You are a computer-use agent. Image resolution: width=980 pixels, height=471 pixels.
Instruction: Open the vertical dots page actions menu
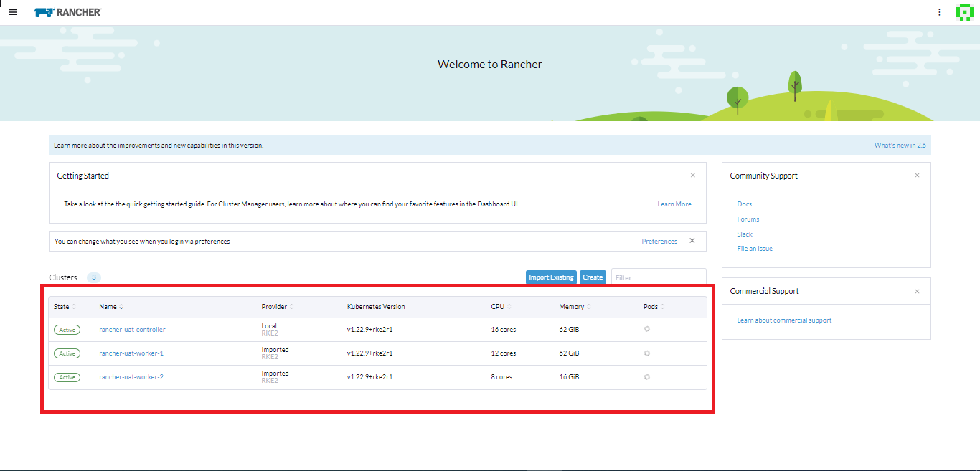click(939, 12)
